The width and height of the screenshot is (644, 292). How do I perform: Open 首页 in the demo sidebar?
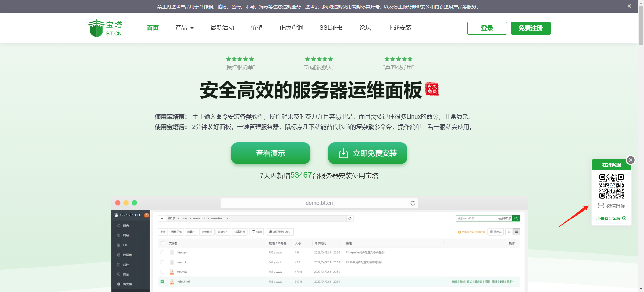point(126,225)
